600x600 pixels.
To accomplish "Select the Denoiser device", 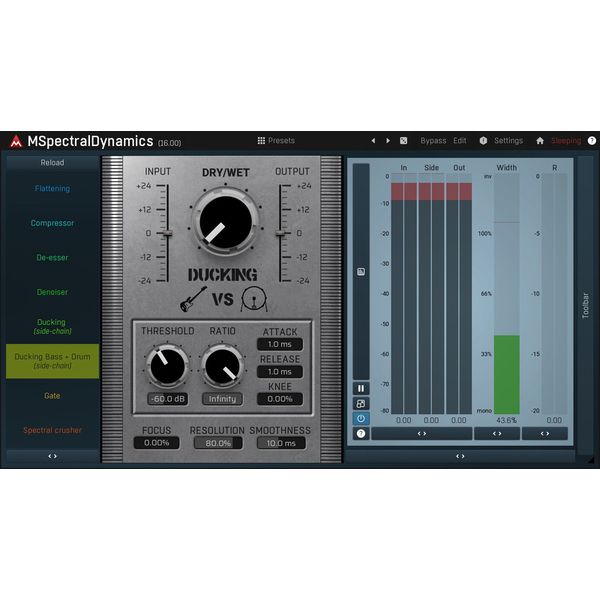I will pos(52,292).
